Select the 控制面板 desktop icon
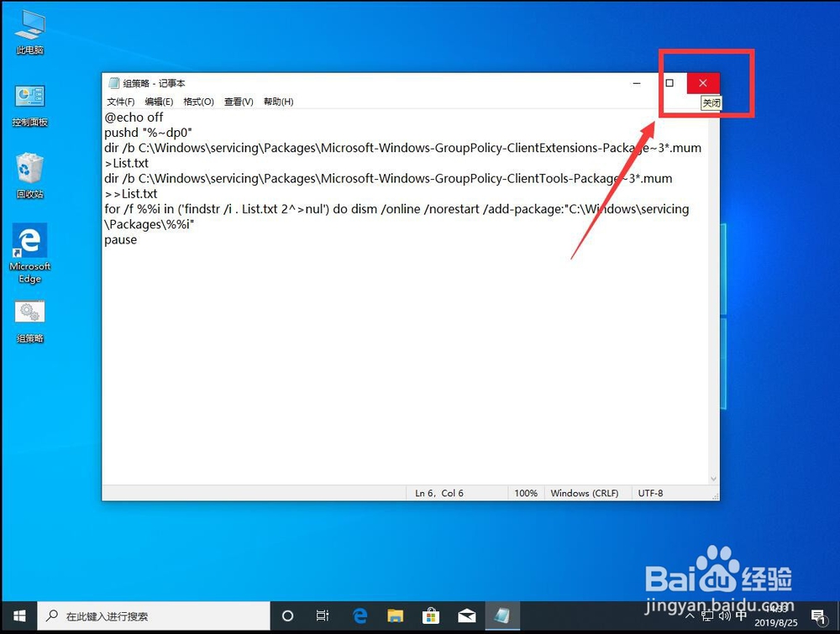Screen dimensions: 840x634 click(x=30, y=106)
